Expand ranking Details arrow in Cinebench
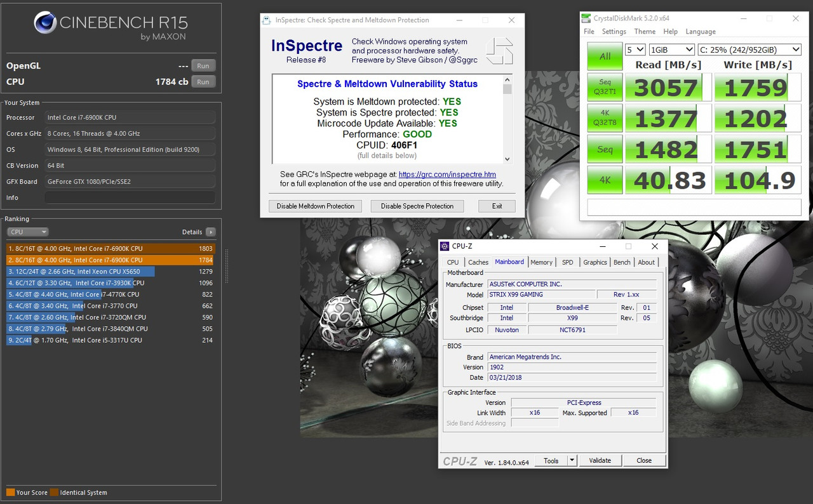 point(210,232)
